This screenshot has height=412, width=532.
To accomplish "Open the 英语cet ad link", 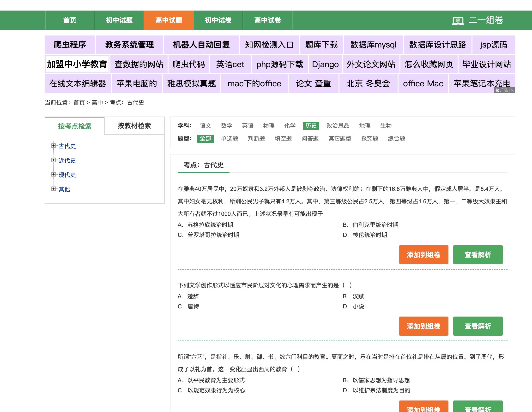I will coord(230,64).
